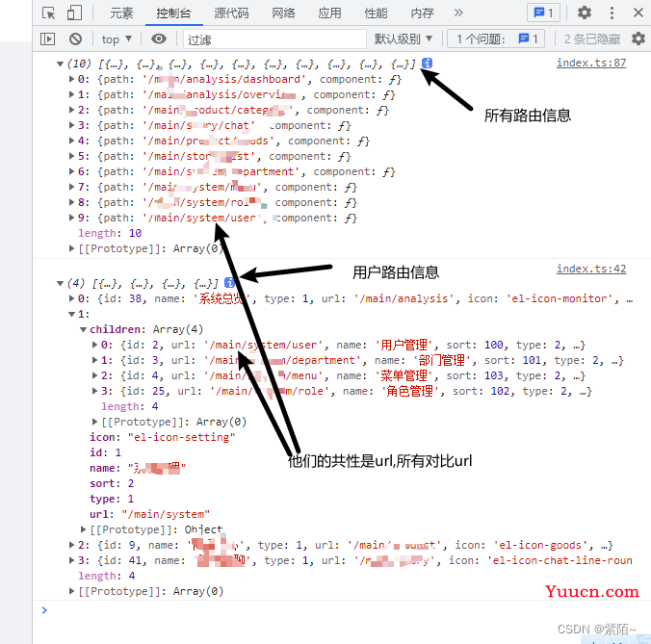This screenshot has width=651, height=644.
Task: Create live expression eye icon
Action: (x=159, y=39)
